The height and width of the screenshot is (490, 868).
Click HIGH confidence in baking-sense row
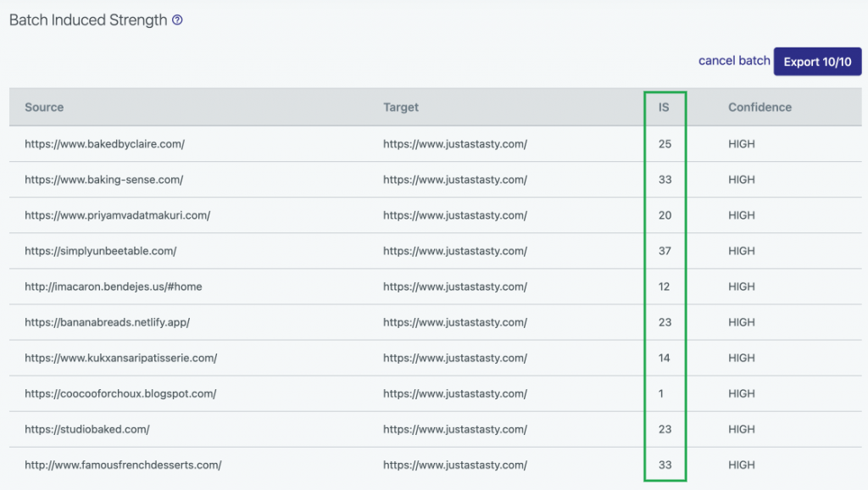coord(741,180)
